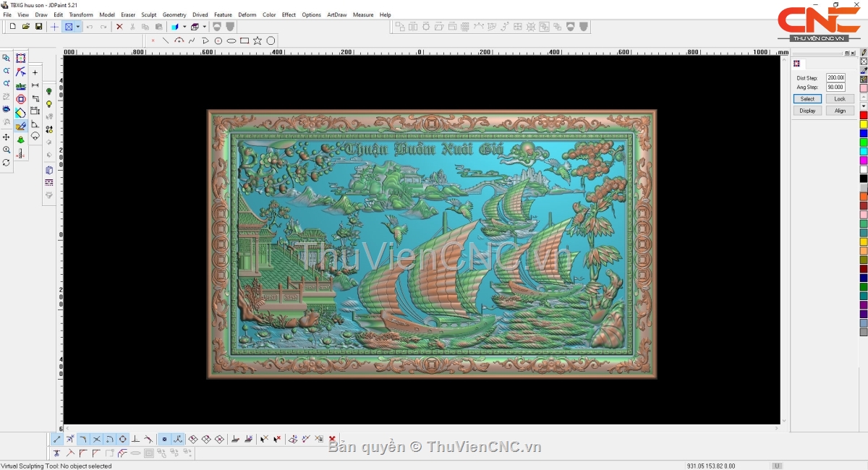Image resolution: width=868 pixels, height=470 pixels.
Task: Open the color palette dropdown arrow
Action: (864, 106)
